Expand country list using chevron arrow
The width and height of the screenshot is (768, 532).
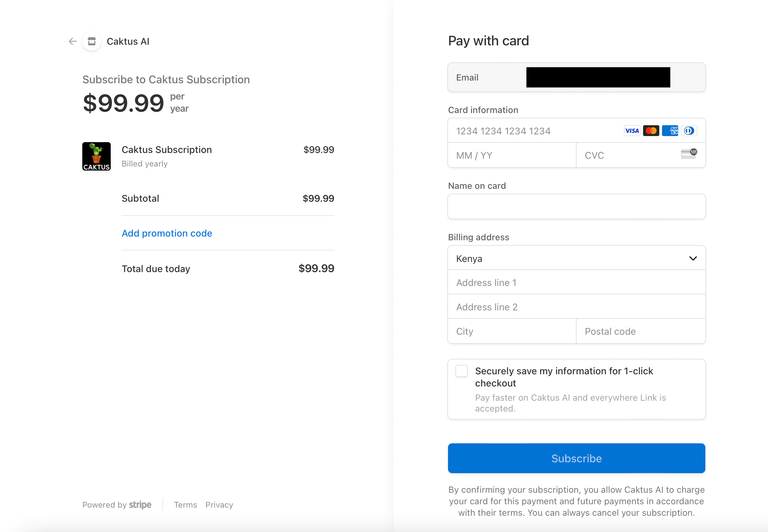pyautogui.click(x=693, y=259)
